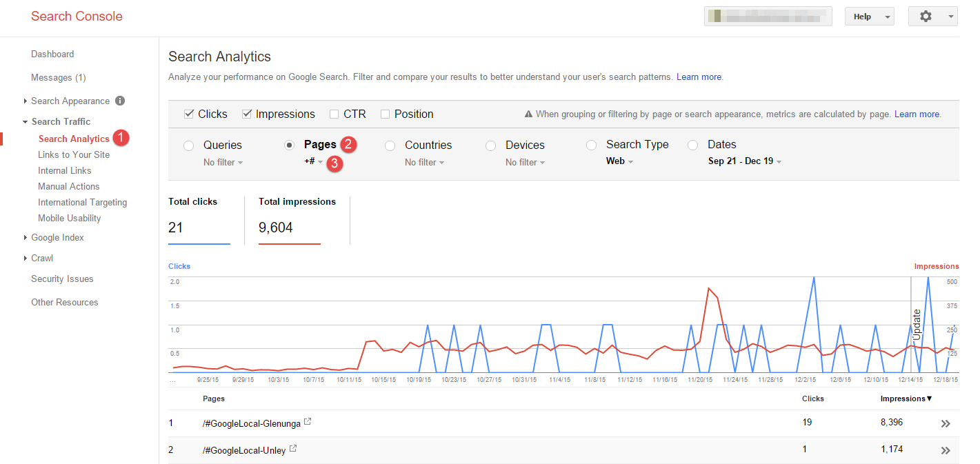Toggle the Clicks checkbox
The height and width of the screenshot is (464, 980).
coord(189,114)
